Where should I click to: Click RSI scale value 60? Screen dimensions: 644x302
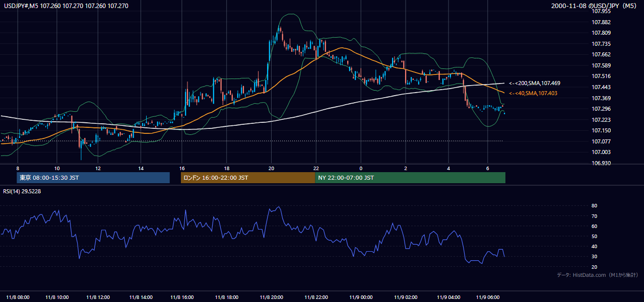pos(594,226)
